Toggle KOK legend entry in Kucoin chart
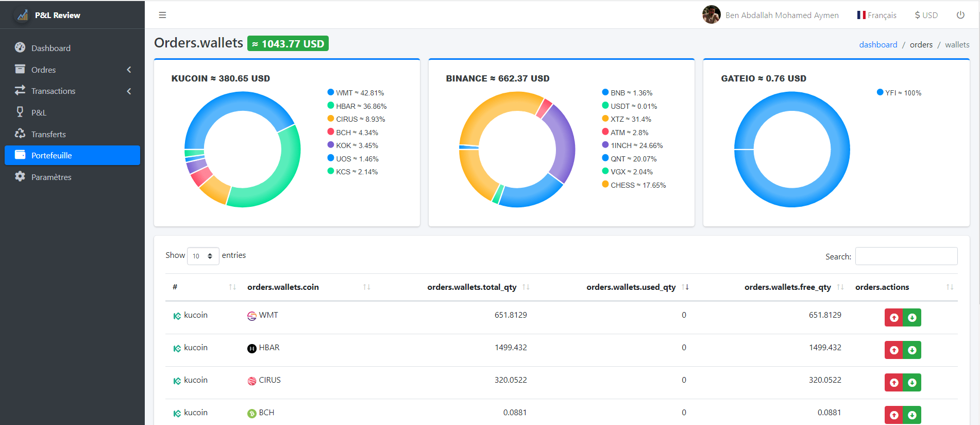Screen dimensions: 980x425 tap(353, 145)
